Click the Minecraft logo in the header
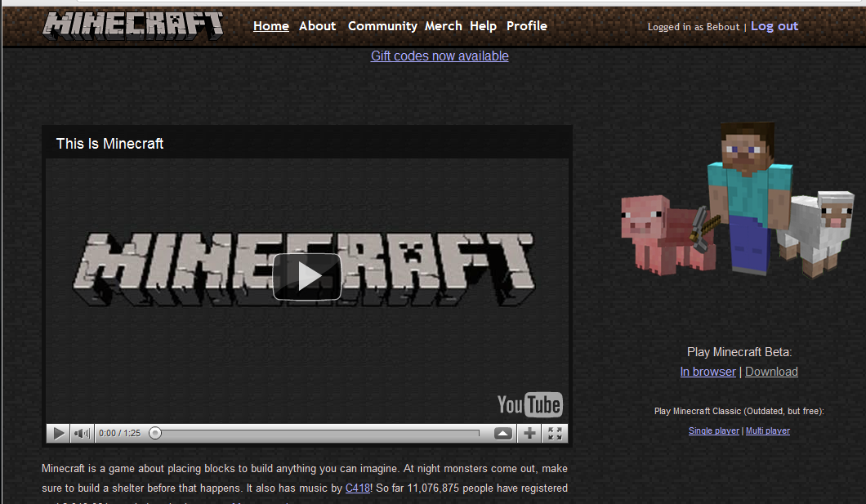This screenshot has width=866, height=504. pyautogui.click(x=133, y=25)
